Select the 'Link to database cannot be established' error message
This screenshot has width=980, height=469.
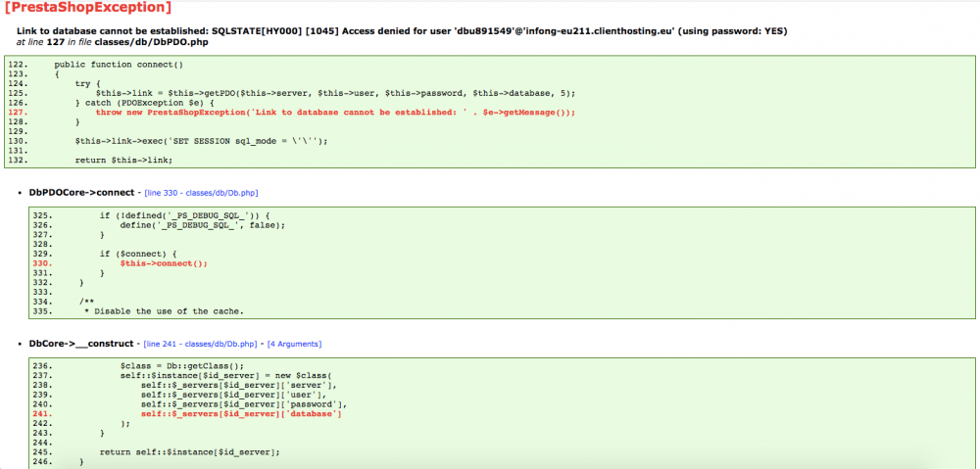click(x=403, y=31)
